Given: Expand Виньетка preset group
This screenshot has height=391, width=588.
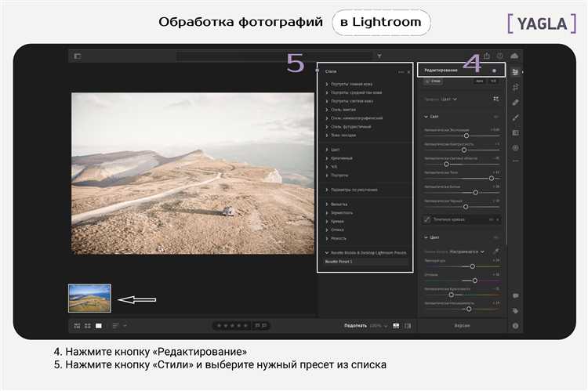Looking at the screenshot, I should coord(336,205).
